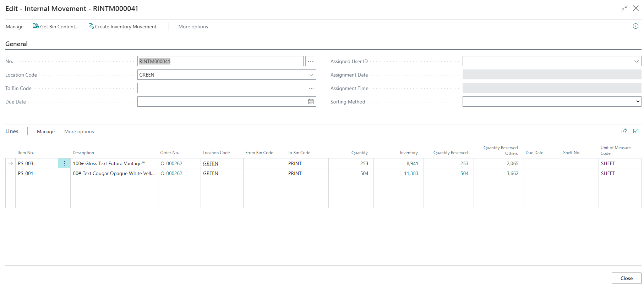The width and height of the screenshot is (644, 286).
Task: Click inventory value 11,383 link
Action: click(x=411, y=173)
